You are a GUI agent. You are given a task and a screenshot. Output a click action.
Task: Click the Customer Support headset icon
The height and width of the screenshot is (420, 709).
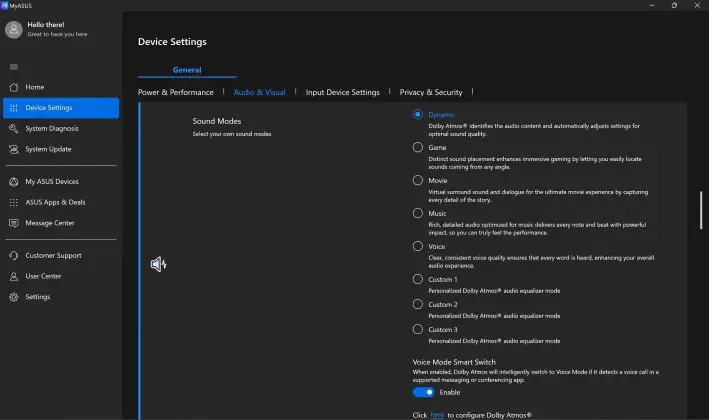point(14,255)
